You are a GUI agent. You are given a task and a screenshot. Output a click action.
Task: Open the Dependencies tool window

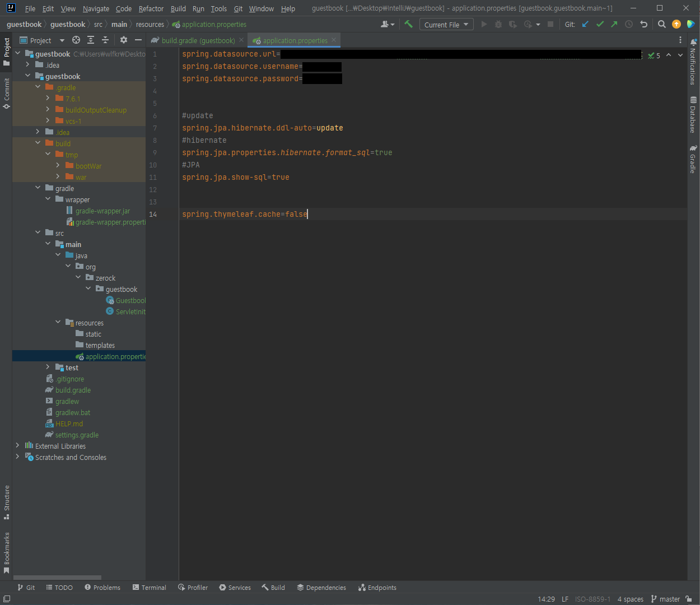(321, 588)
